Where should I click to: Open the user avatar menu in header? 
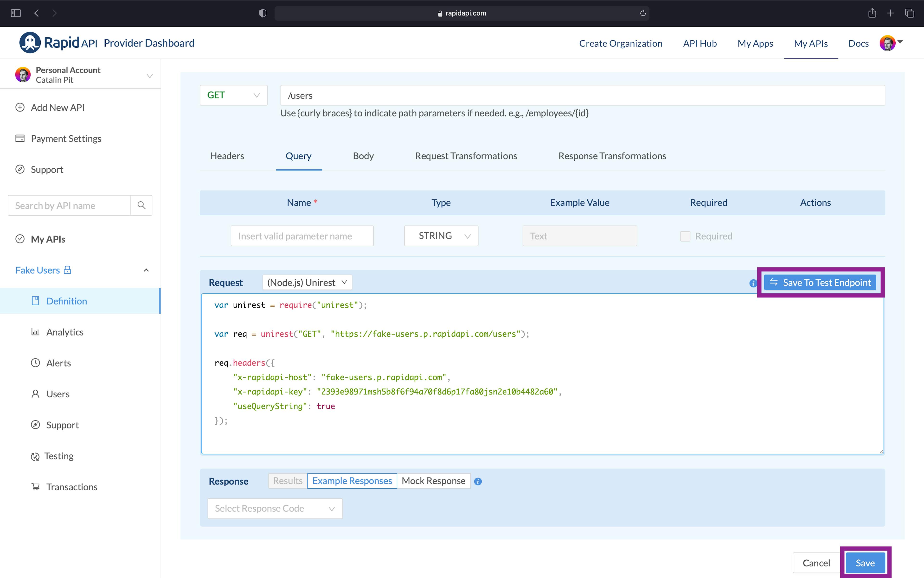point(887,43)
